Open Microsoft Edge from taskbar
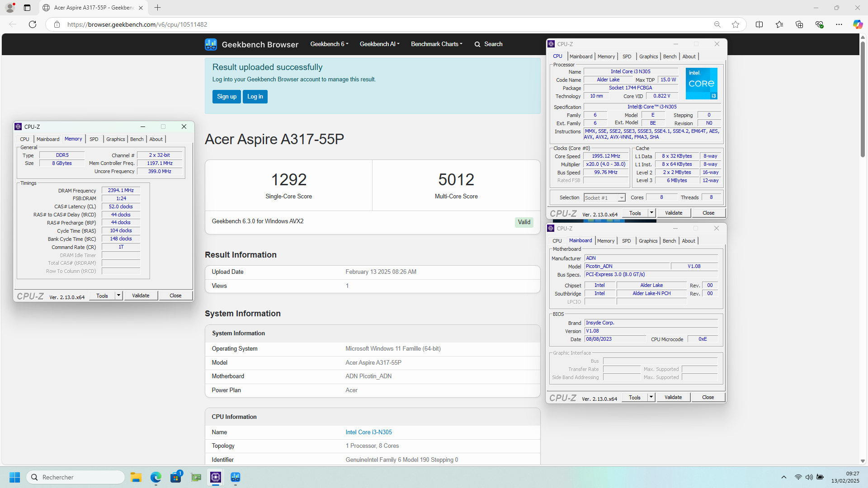868x488 pixels. click(156, 477)
